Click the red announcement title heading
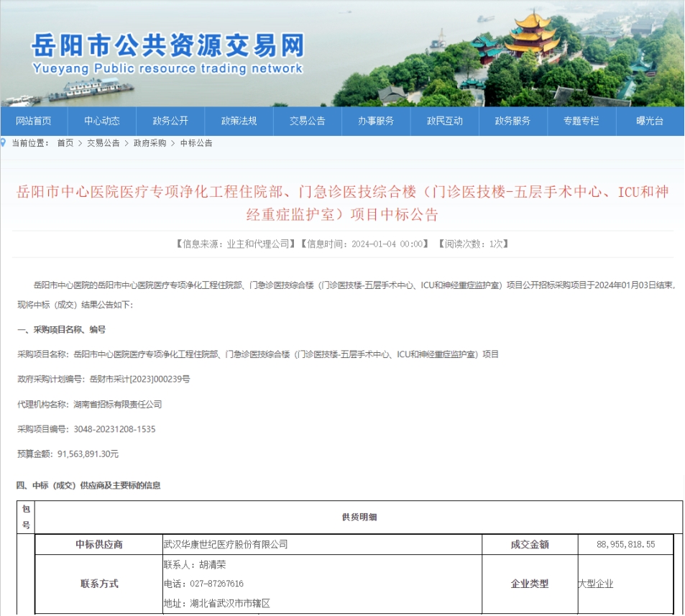The image size is (685, 616). [x=342, y=203]
